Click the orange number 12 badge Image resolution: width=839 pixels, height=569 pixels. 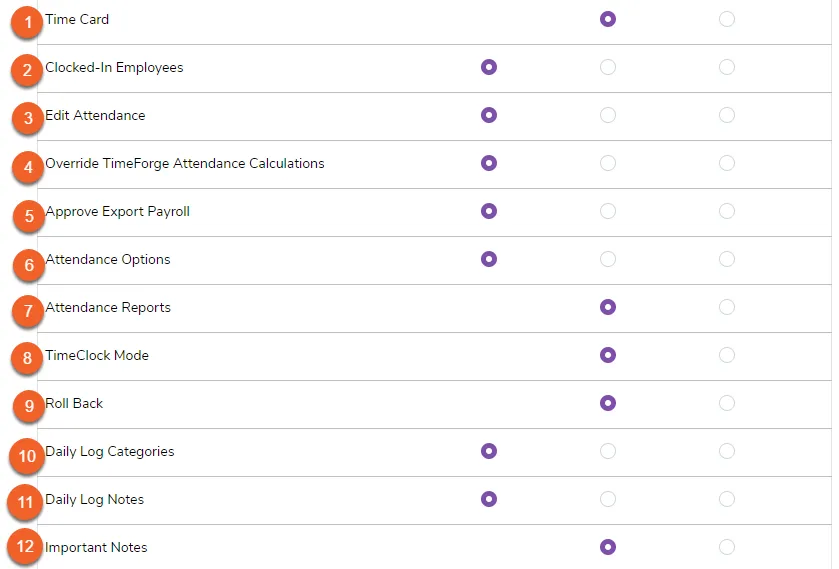pos(25,547)
